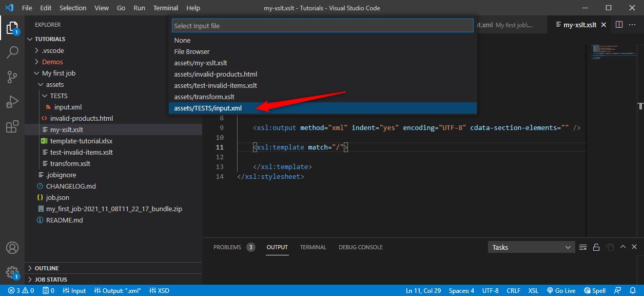Open the File menu

[x=27, y=8]
